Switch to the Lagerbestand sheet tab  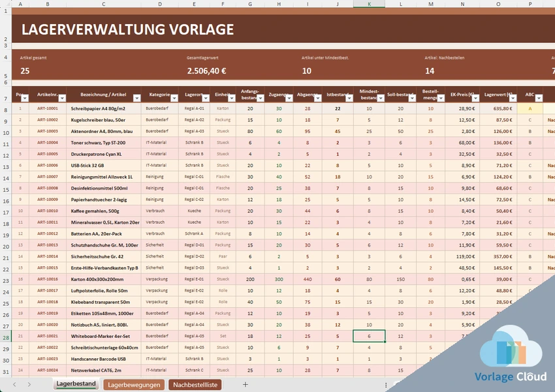point(76,384)
